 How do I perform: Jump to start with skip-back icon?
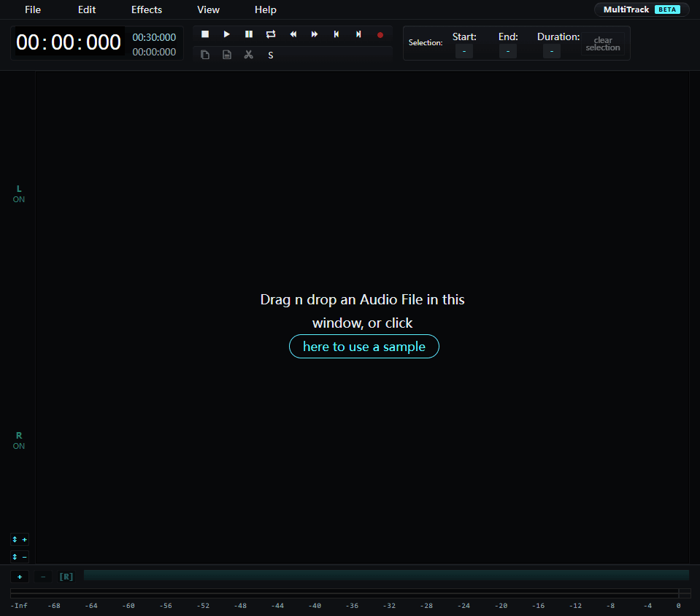click(x=336, y=34)
